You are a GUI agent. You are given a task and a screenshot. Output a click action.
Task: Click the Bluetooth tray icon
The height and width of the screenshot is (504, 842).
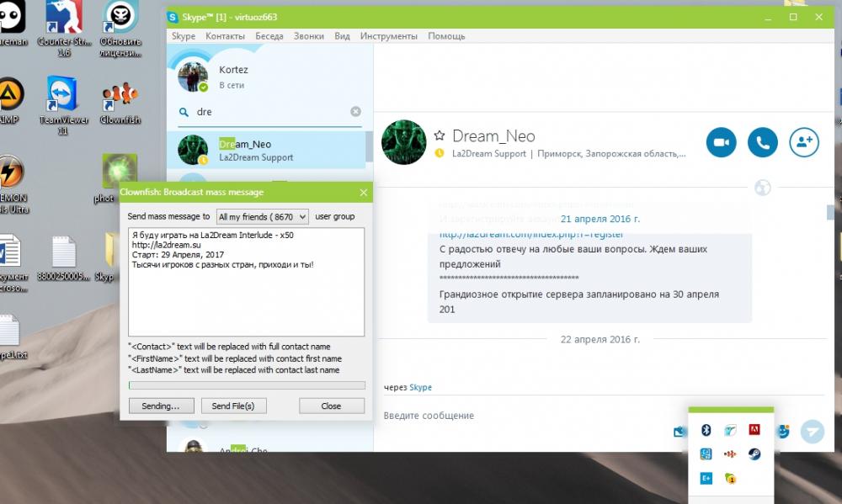pyautogui.click(x=707, y=430)
